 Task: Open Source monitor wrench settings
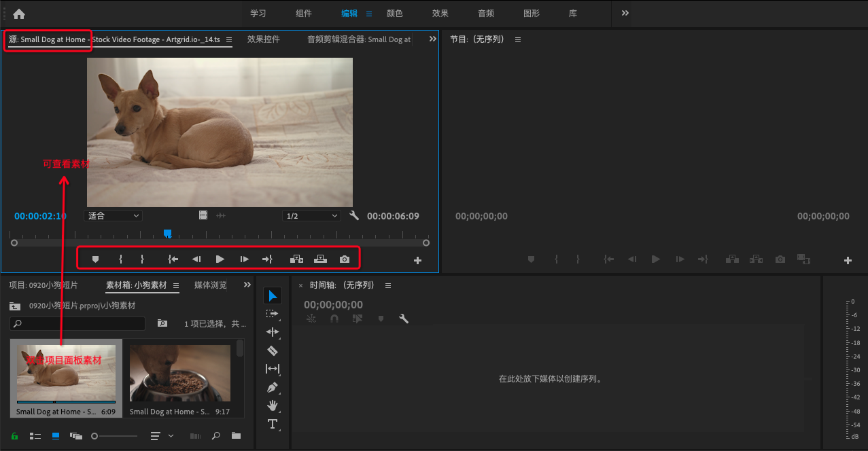pos(353,215)
